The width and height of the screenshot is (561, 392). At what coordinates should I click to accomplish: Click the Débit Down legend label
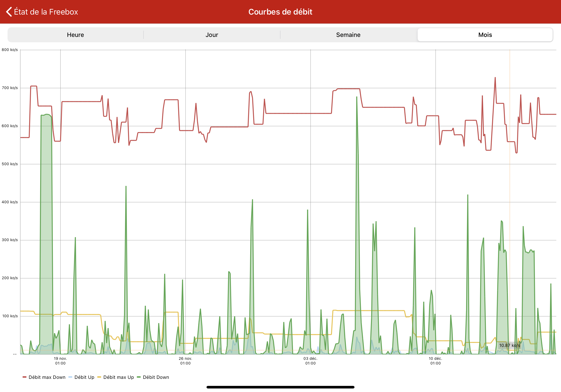[156, 377]
